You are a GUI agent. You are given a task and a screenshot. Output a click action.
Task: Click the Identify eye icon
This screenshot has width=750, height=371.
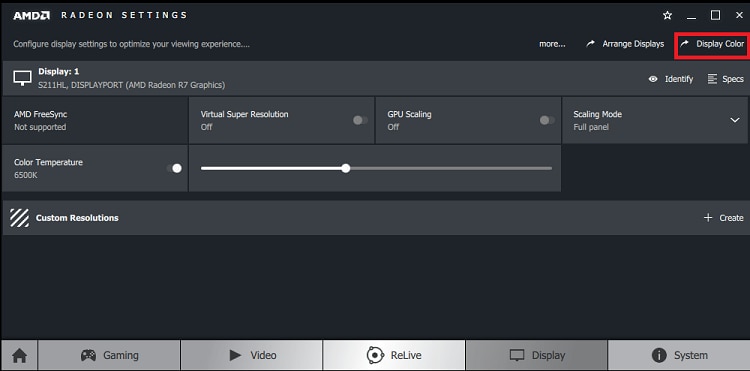coord(653,79)
